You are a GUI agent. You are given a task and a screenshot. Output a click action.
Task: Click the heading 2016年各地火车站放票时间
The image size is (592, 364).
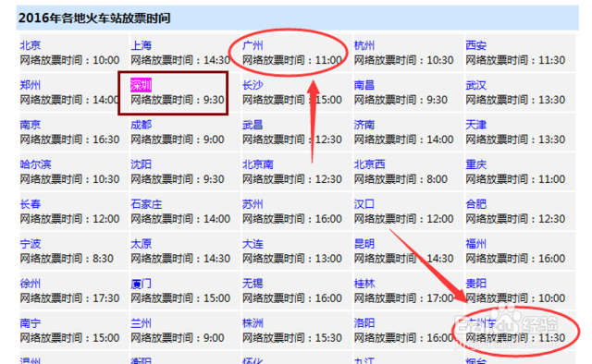point(94,18)
